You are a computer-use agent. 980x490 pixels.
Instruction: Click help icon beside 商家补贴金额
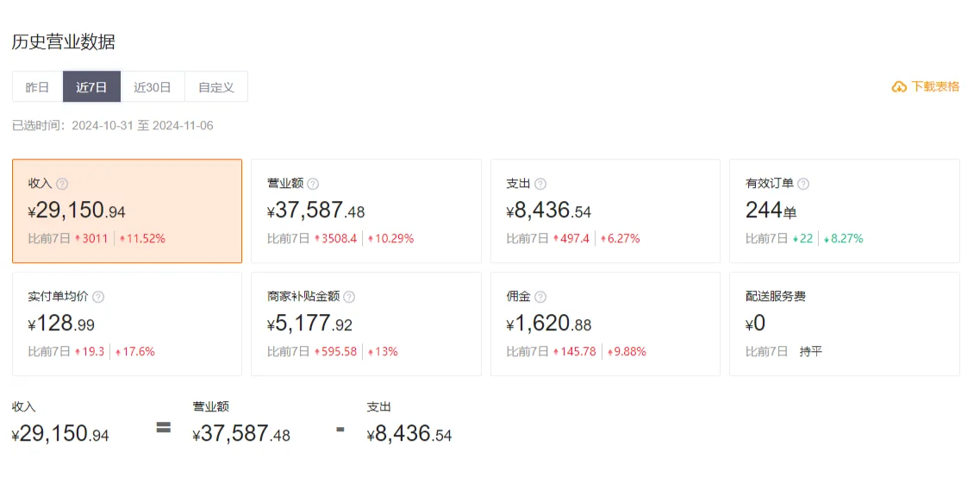click(x=349, y=297)
